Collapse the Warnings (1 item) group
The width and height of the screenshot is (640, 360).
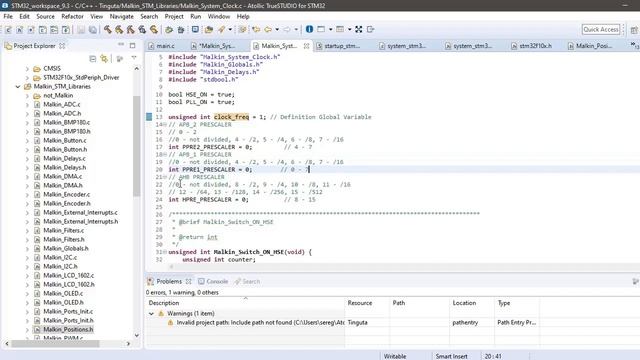click(151, 313)
